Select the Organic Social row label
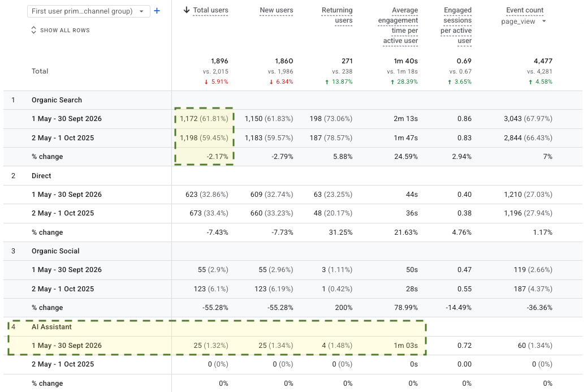The height and width of the screenshot is (392, 587). (55, 251)
